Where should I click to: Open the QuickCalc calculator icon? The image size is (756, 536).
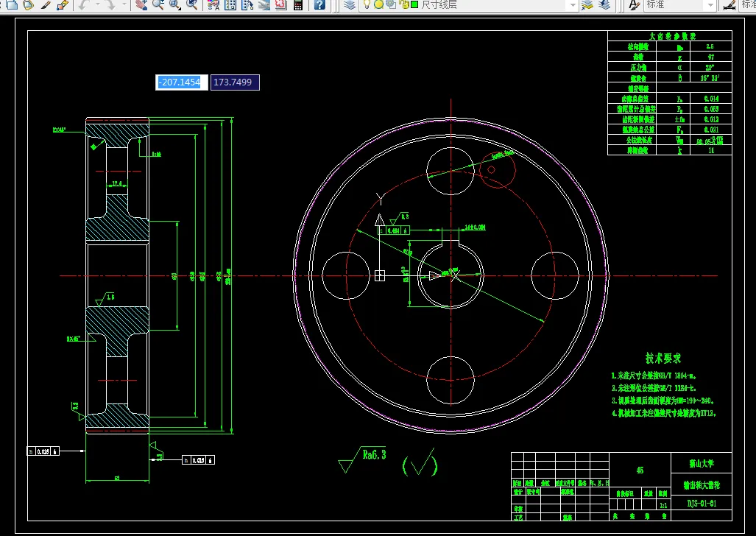298,4
